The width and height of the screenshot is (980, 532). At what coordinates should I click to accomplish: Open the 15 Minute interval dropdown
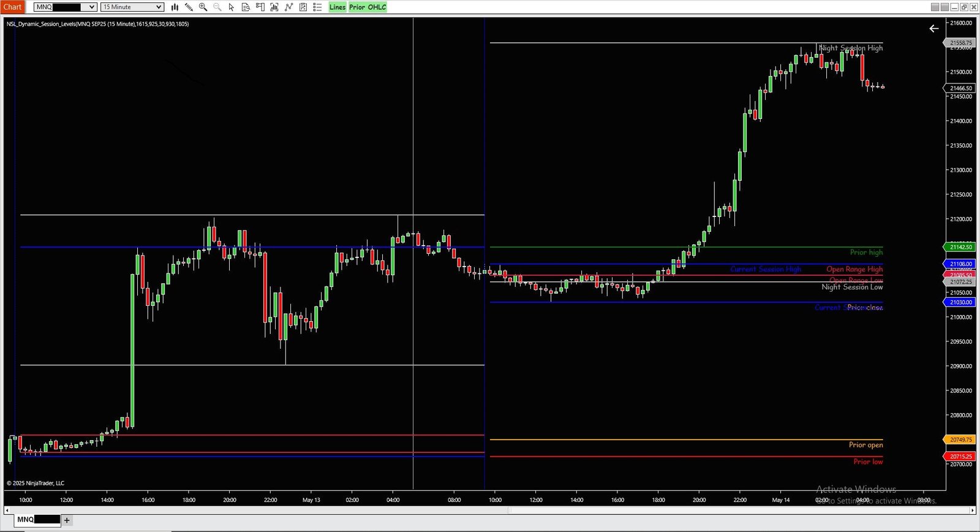click(x=159, y=7)
